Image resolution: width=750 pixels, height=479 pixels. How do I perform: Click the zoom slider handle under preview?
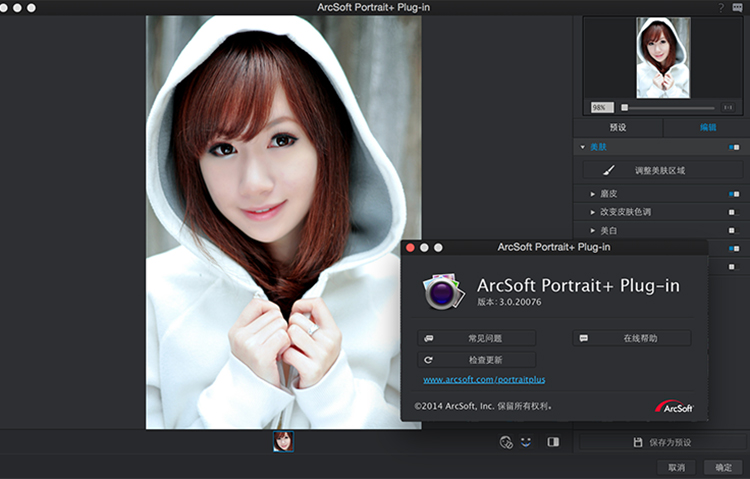coord(625,107)
